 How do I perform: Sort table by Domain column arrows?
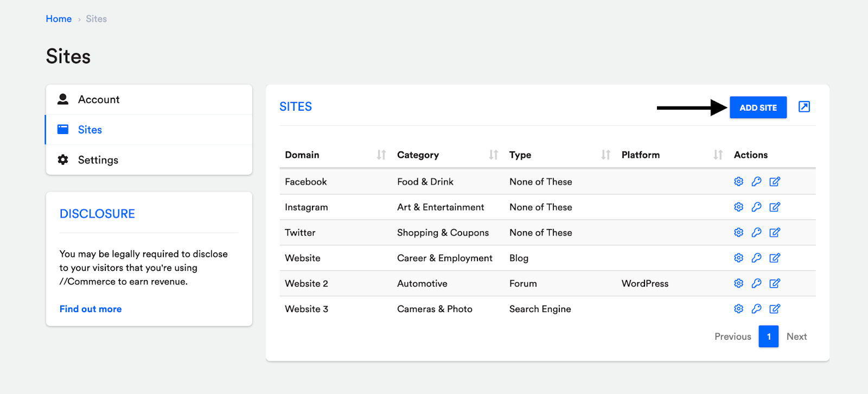381,155
